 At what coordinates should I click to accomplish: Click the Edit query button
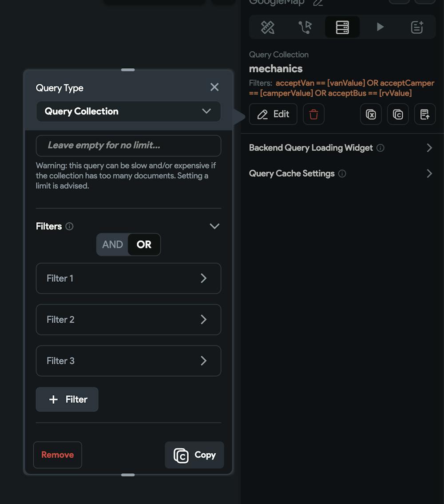pyautogui.click(x=273, y=114)
